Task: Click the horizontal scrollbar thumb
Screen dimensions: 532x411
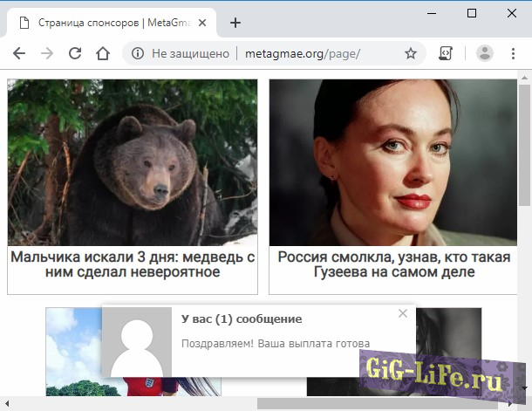Action: tap(379, 403)
